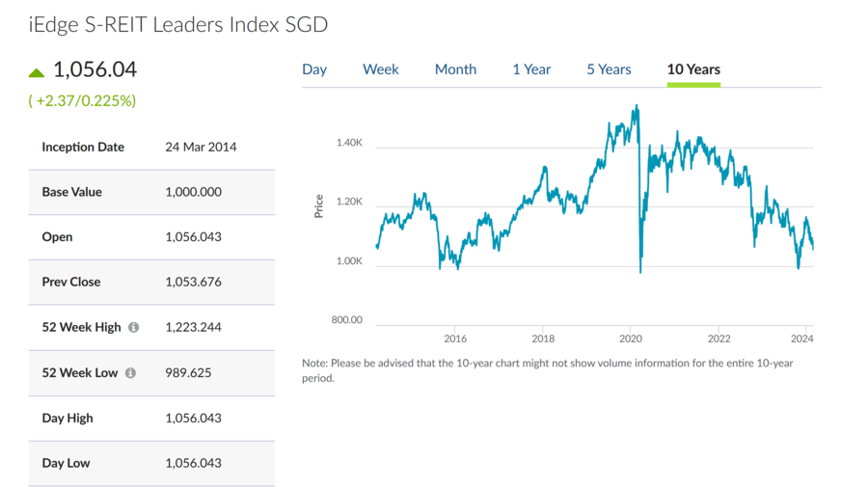Open the 1 Year chart tab
The width and height of the screenshot is (868, 487).
pos(531,69)
